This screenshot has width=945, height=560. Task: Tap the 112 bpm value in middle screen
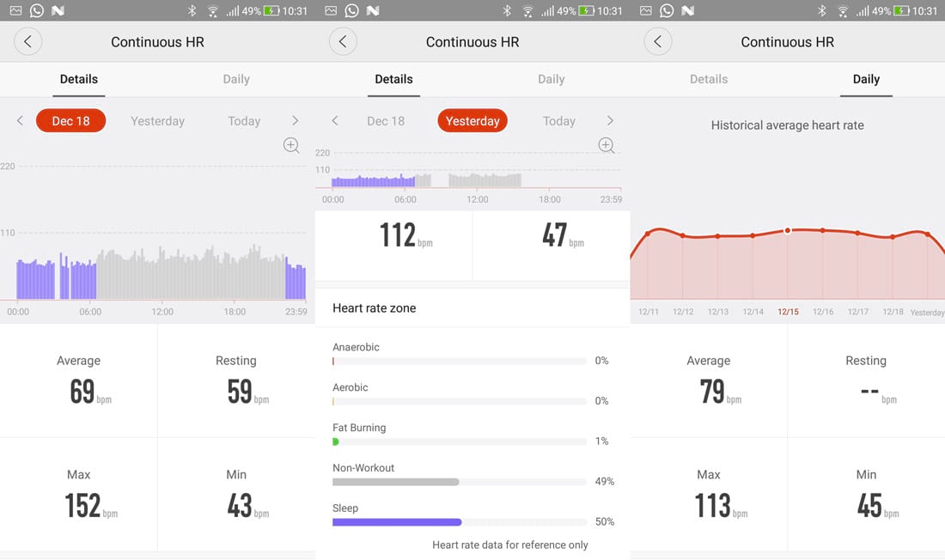pyautogui.click(x=405, y=235)
